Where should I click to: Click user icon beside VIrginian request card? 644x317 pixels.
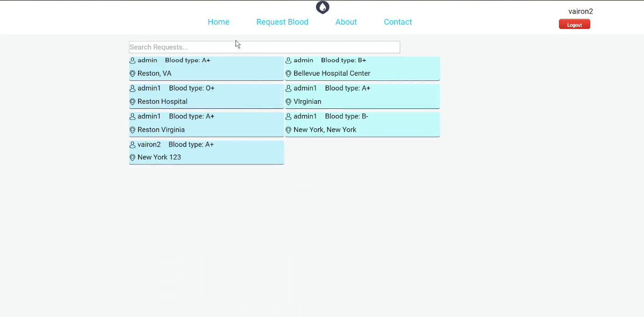point(288,89)
